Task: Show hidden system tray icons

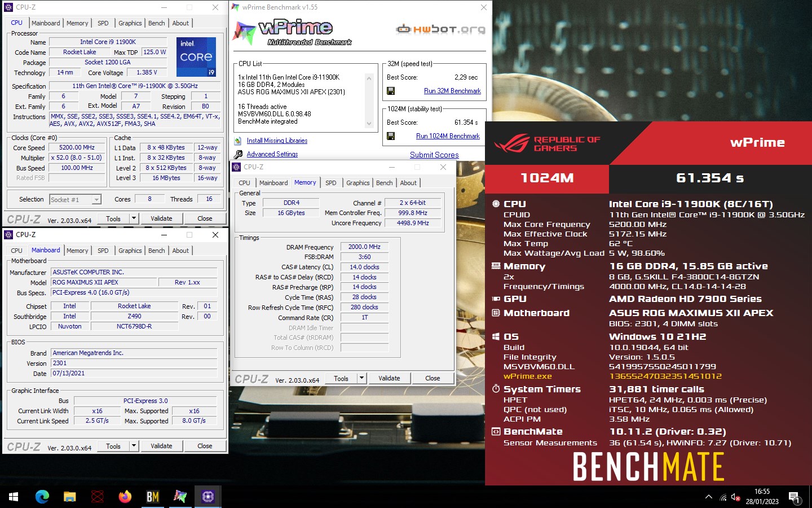Action: [708, 497]
